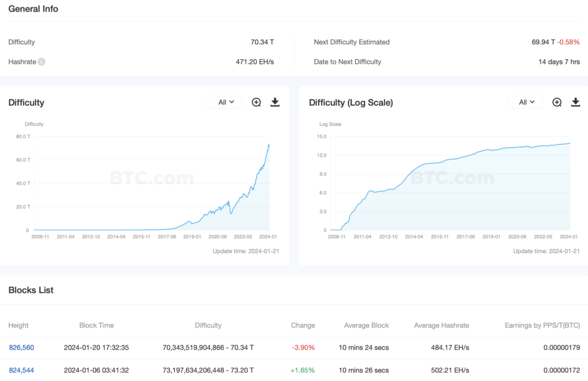
Task: Open block height 826,560
Action: point(22,348)
